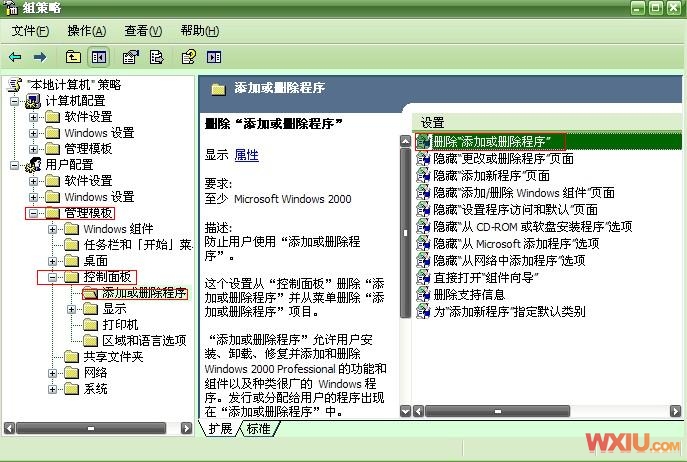Viewport: 687px width, 462px height.
Task: Switch to the 标准 tab
Action: tap(258, 429)
